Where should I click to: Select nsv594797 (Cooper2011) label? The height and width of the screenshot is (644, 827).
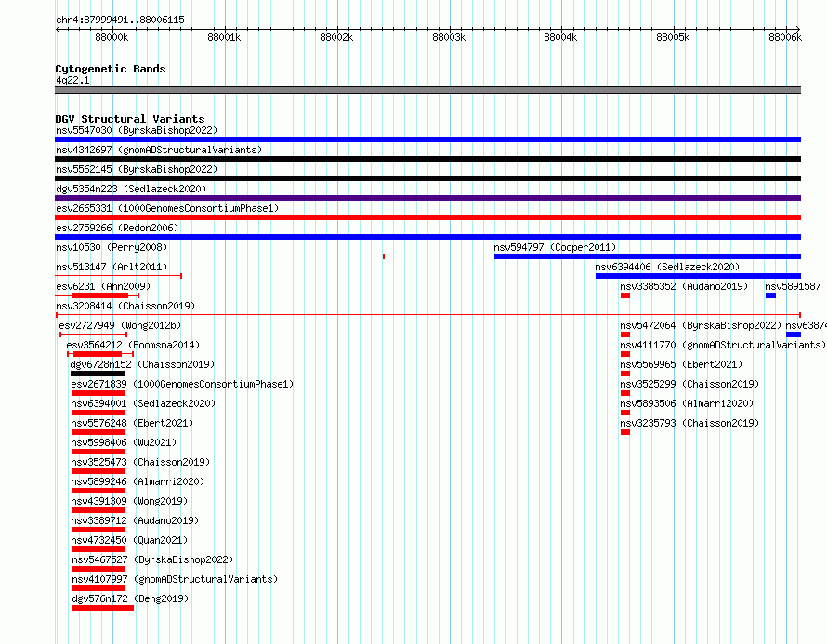(x=555, y=247)
